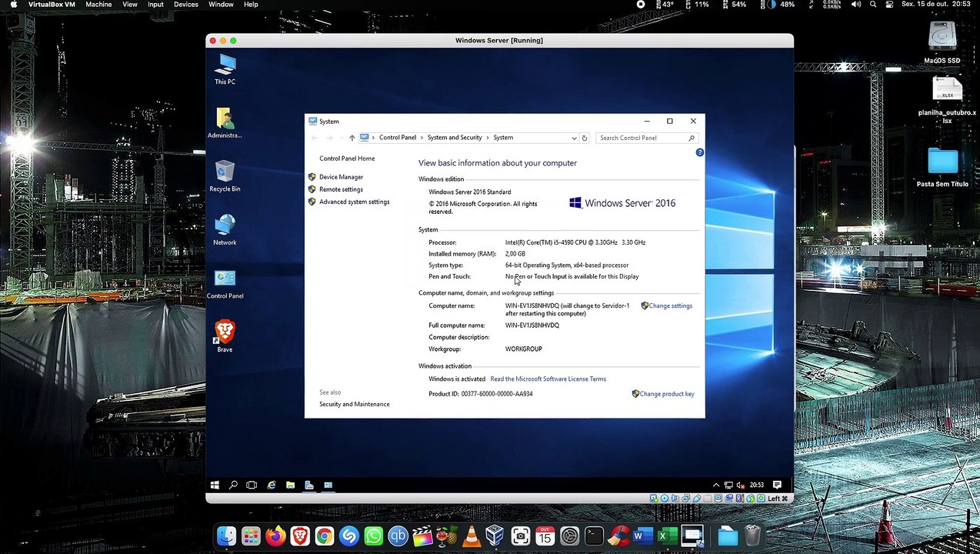Open the Window menu in menu bar
Viewport: 980px width, 554px height.
pos(221,5)
